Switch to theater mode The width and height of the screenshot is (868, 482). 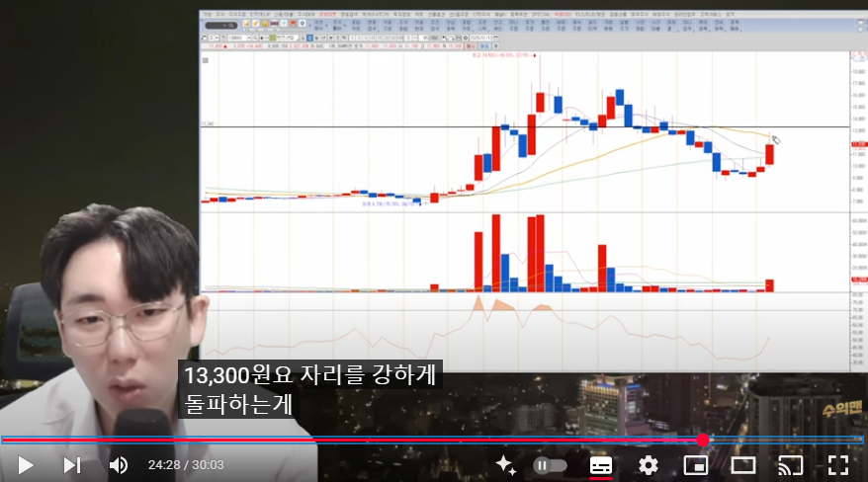click(x=742, y=465)
